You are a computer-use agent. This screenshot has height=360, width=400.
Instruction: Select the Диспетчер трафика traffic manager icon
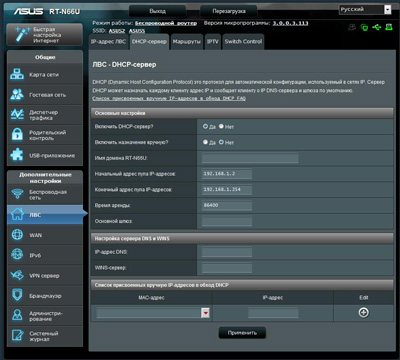pos(17,115)
